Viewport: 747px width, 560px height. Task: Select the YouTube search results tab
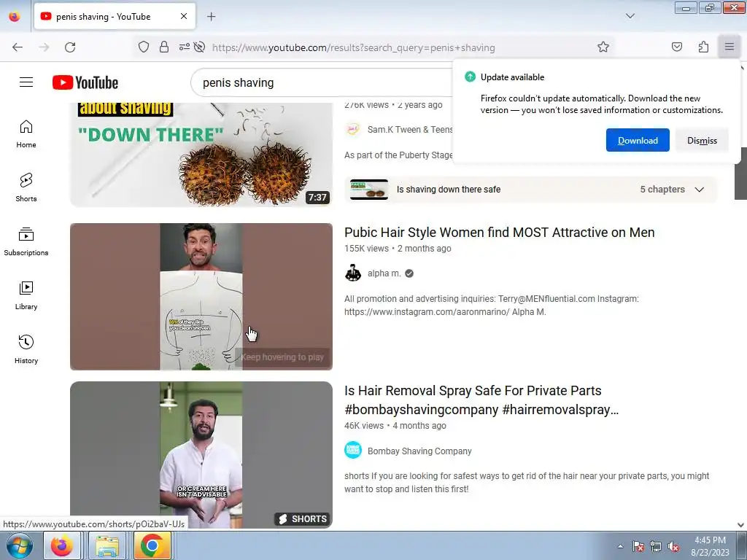(115, 16)
